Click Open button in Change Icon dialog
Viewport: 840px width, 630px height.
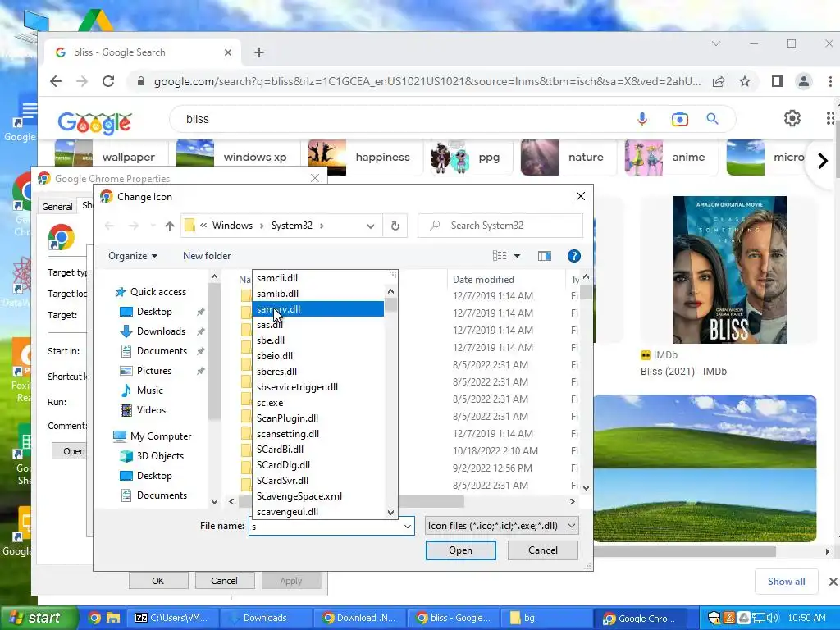tap(461, 550)
